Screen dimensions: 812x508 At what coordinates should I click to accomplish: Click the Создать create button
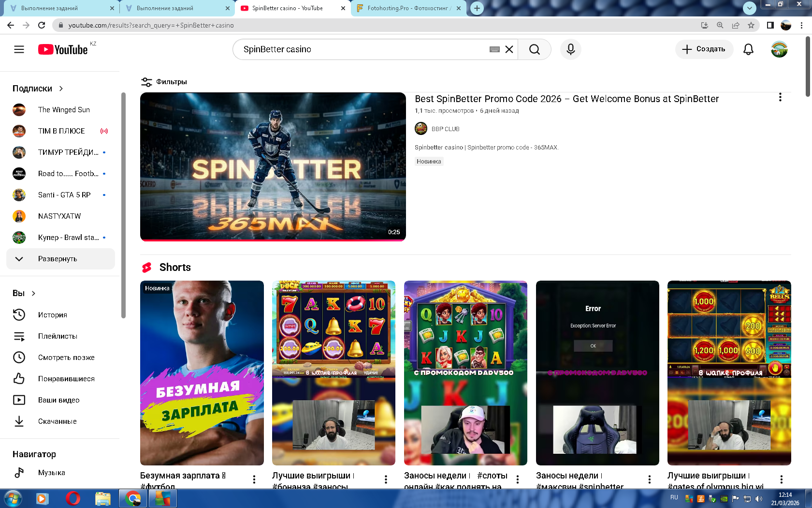pyautogui.click(x=704, y=49)
